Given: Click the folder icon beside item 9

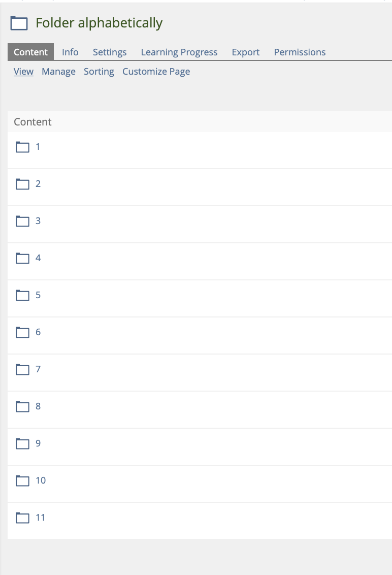Looking at the screenshot, I should [x=23, y=444].
